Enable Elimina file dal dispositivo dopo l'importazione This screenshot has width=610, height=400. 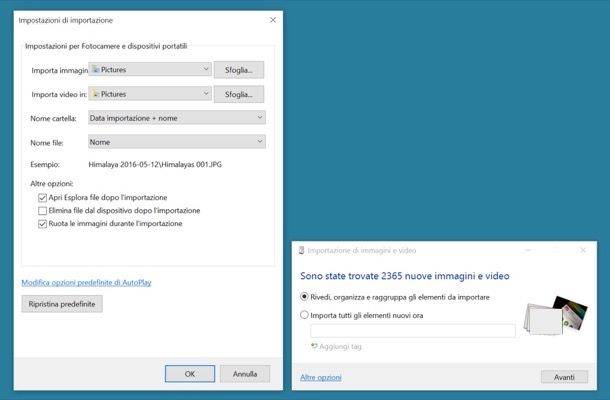[42, 211]
